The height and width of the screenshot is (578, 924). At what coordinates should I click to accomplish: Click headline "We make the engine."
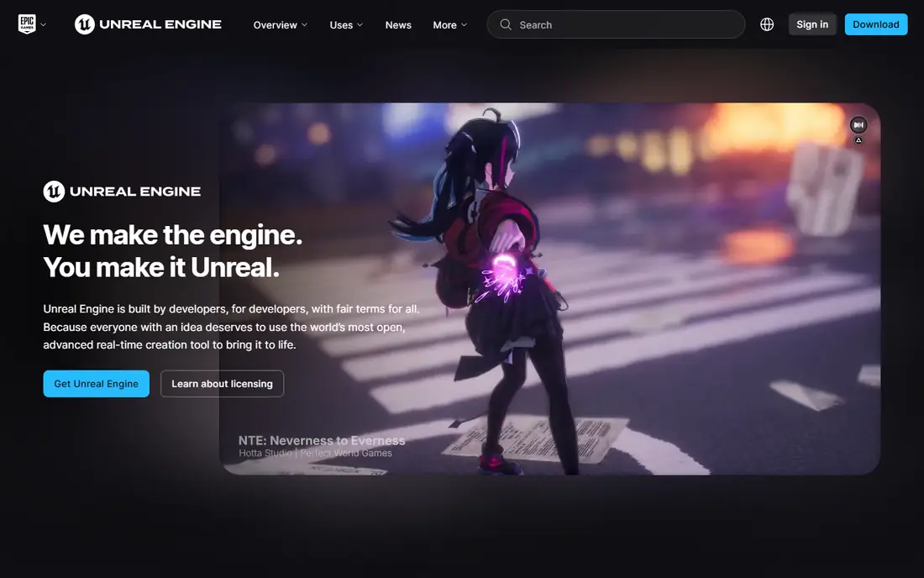coord(173,235)
